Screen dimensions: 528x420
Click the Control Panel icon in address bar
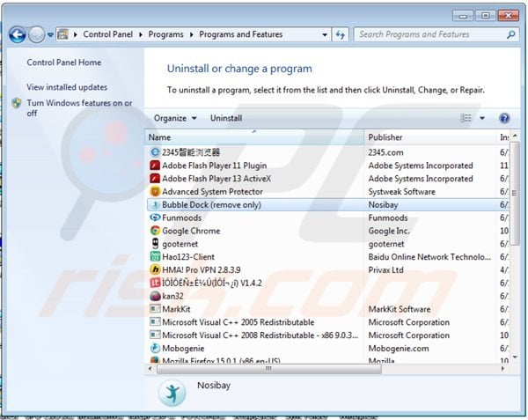(62, 34)
